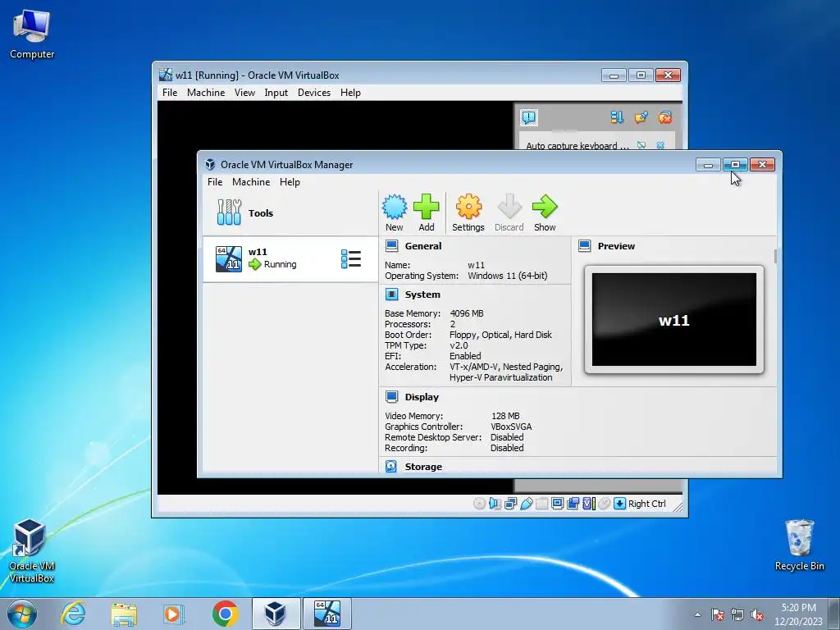The height and width of the screenshot is (630, 840).
Task: Click the keyboard capture arrow icon
Action: tap(620, 504)
